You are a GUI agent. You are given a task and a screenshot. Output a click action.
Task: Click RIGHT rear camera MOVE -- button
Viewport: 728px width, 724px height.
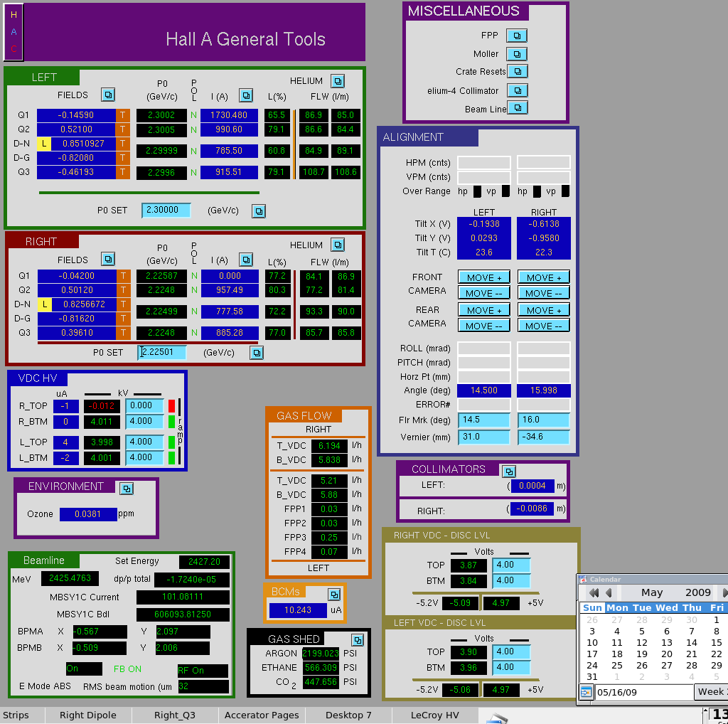544,326
